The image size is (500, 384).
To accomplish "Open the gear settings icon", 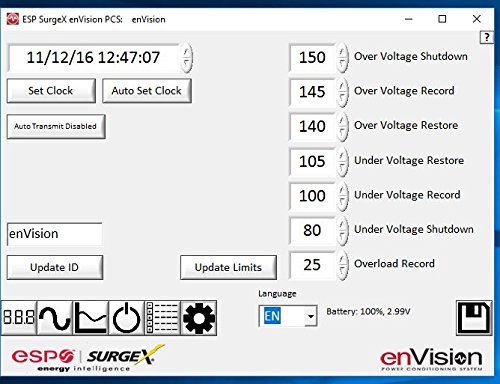I will [x=199, y=318].
